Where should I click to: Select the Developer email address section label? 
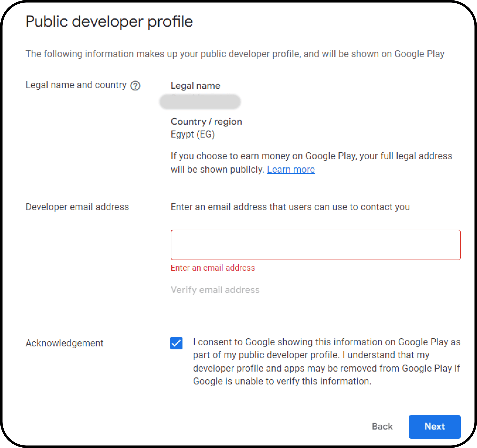point(77,207)
